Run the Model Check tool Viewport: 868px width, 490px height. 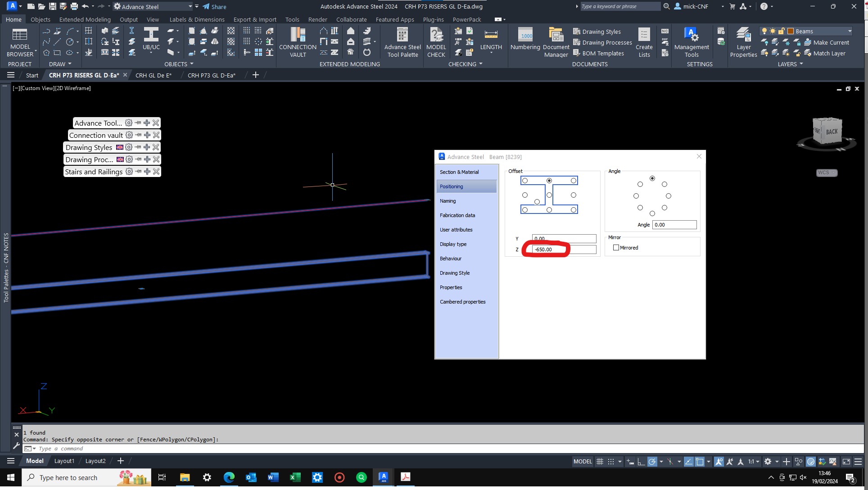coord(435,41)
